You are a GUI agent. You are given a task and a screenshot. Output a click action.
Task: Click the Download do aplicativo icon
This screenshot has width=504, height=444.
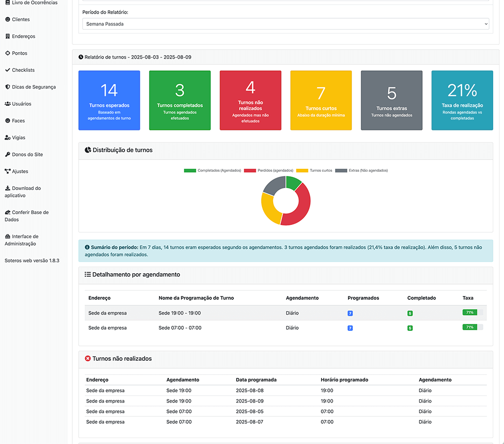pyautogui.click(x=7, y=188)
